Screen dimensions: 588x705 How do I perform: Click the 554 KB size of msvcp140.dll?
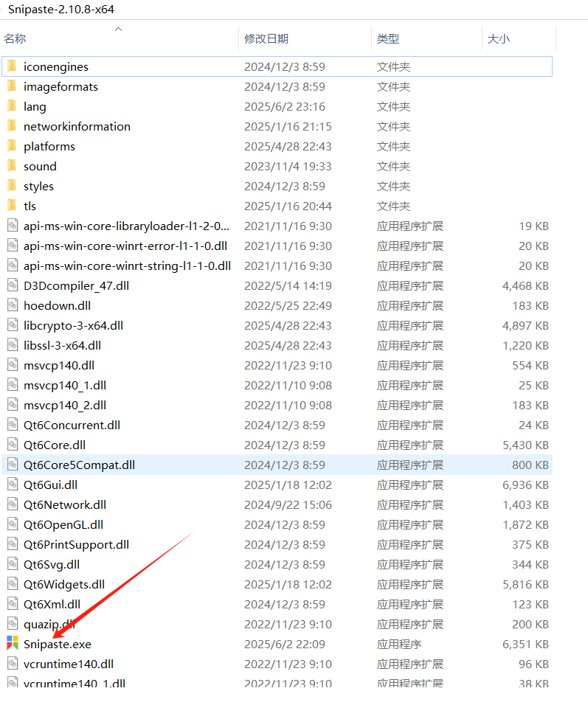pyautogui.click(x=530, y=366)
